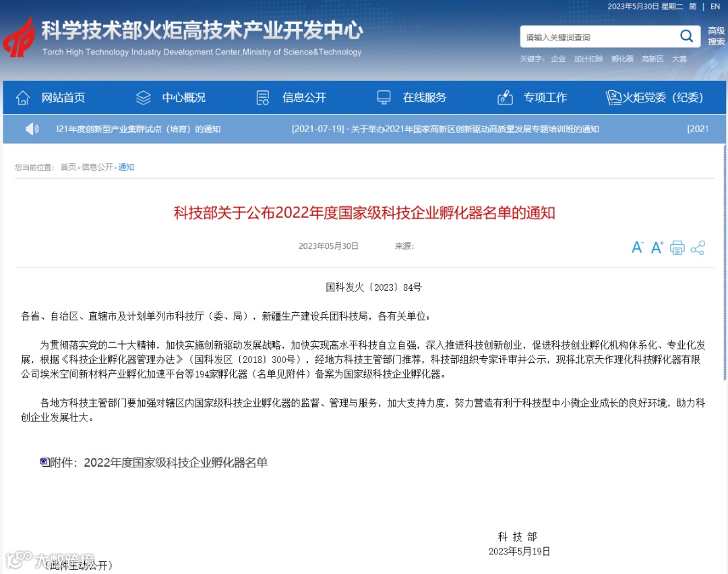728x574 pixels.
Task: Click the publish date 2023年05月30日
Action: (x=328, y=246)
